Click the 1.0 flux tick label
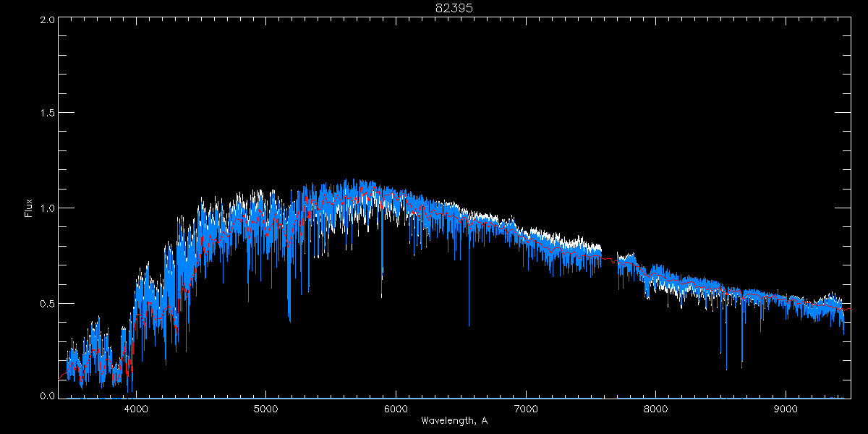Screen dimensions: 868x434 pyautogui.click(x=48, y=208)
